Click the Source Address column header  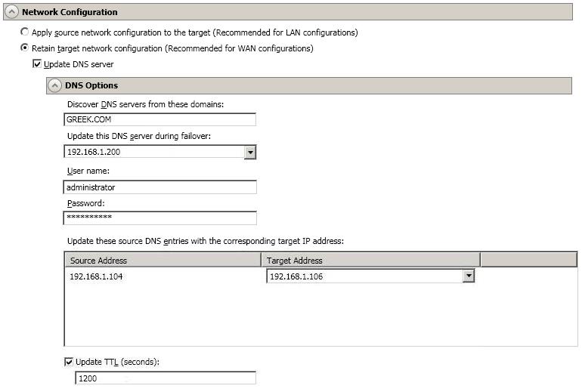(163, 261)
